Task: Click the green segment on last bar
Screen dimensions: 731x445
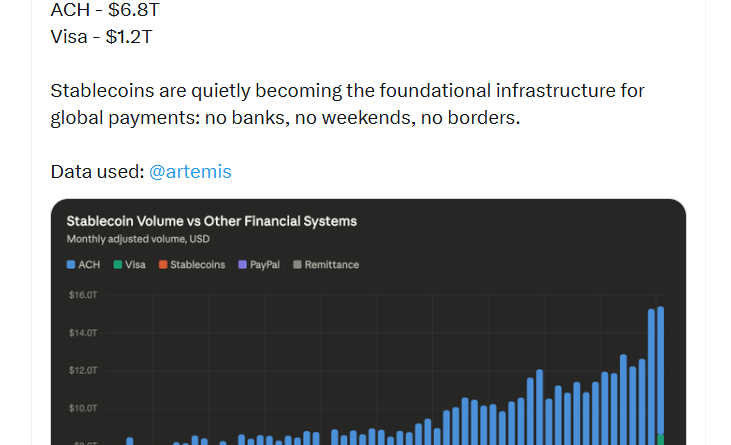Action: [x=661, y=440]
